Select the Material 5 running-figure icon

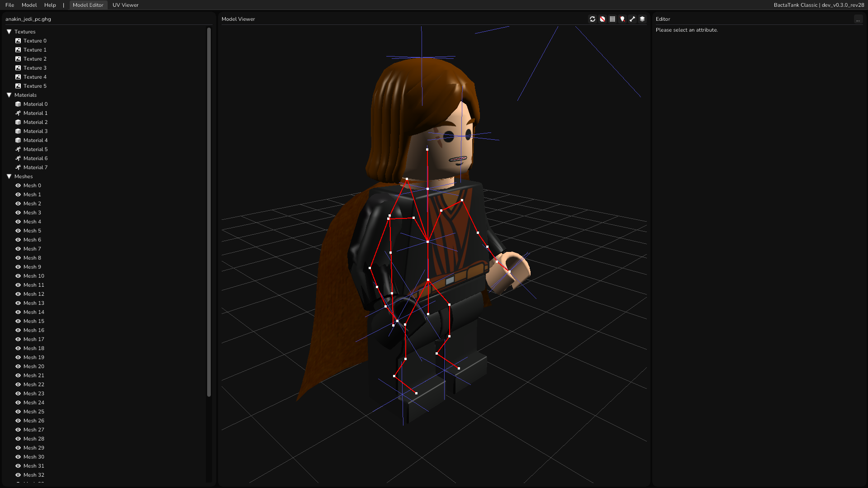point(18,149)
